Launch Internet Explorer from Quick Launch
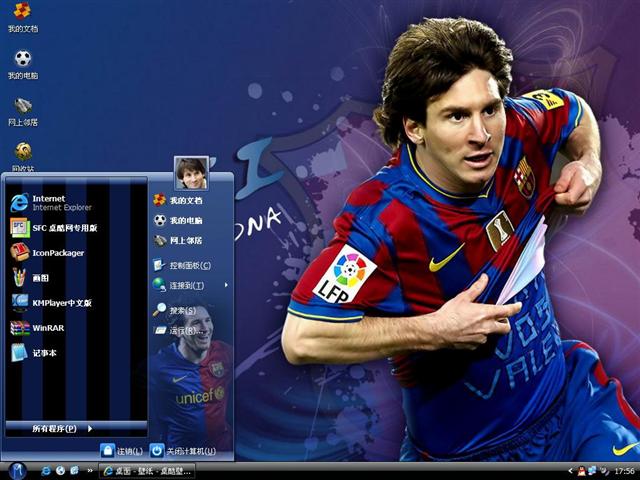640x480 pixels. click(x=46, y=471)
